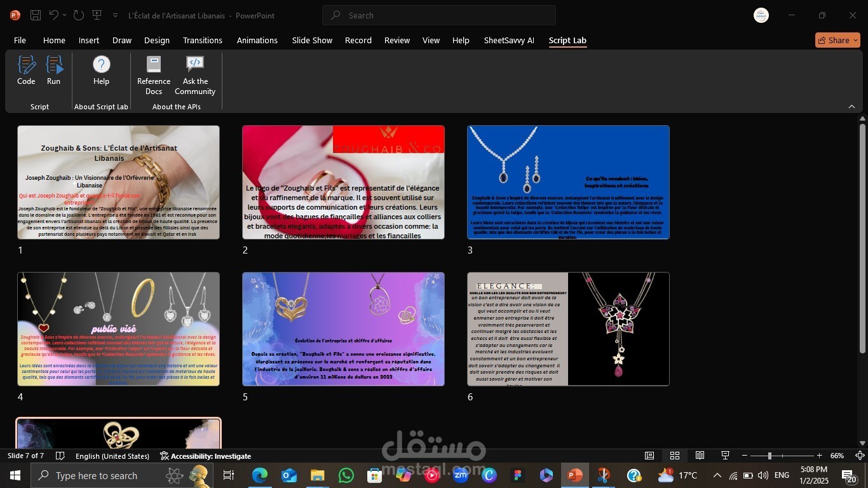
Task: Save the presentation from the Quick Access Toolbar
Action: 36,15
